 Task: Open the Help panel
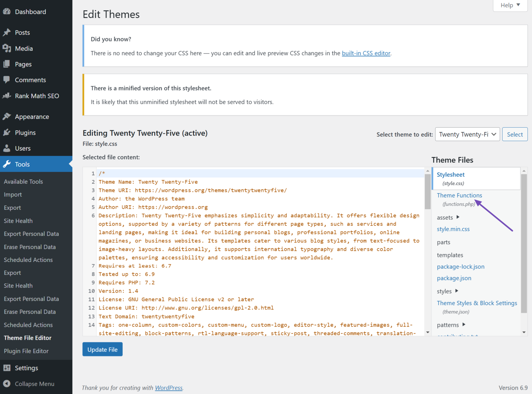[510, 5]
